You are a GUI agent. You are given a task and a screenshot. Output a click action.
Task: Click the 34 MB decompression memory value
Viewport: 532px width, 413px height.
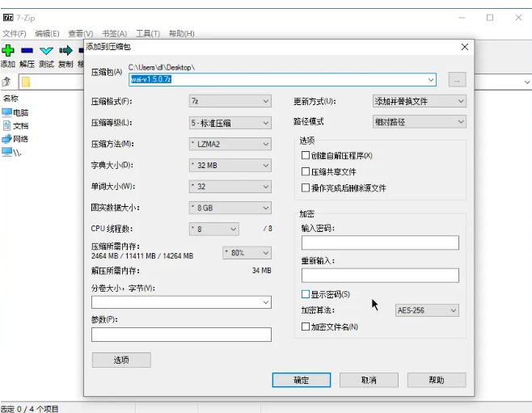(262, 271)
